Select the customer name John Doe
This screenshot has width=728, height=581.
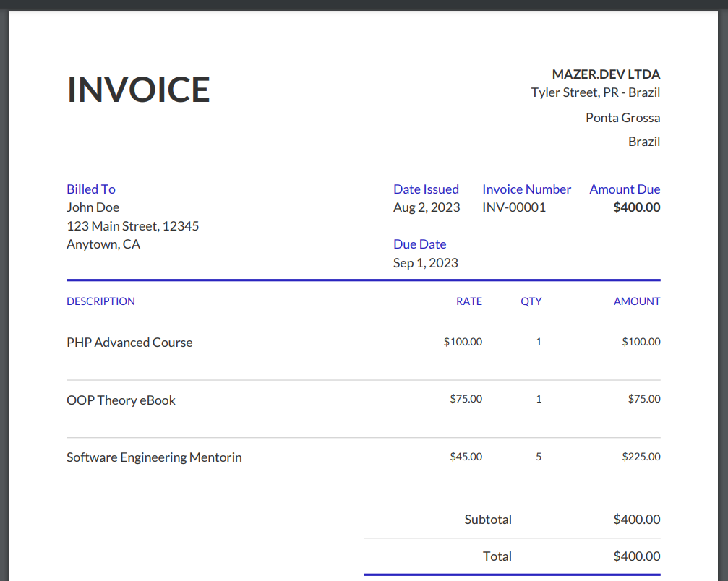click(x=93, y=207)
